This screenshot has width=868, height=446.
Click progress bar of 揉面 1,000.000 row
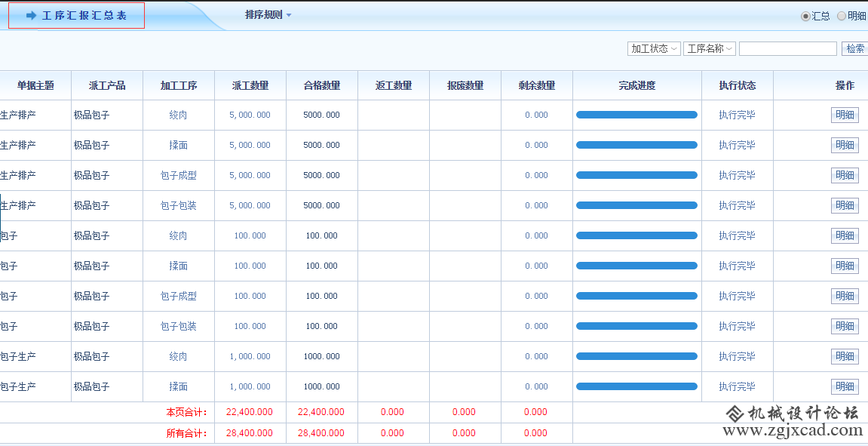pyautogui.click(x=636, y=386)
